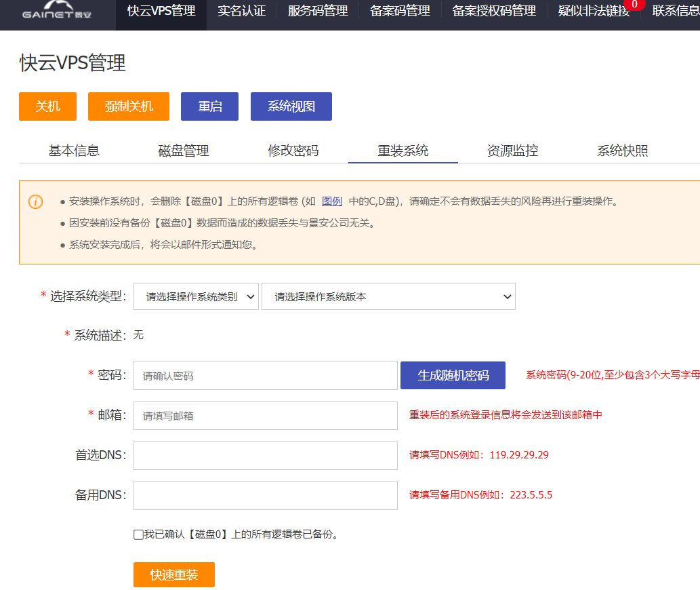Click the 强制关机 button
The height and width of the screenshot is (590, 700).
tap(129, 106)
